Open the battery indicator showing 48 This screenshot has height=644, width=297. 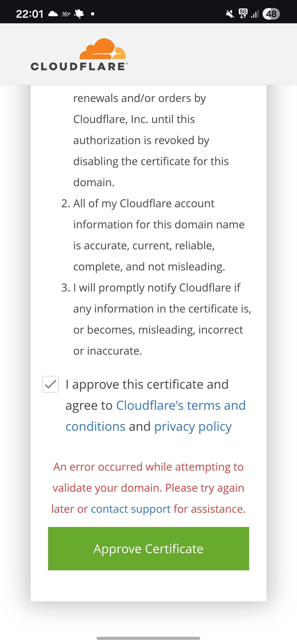pos(271,14)
